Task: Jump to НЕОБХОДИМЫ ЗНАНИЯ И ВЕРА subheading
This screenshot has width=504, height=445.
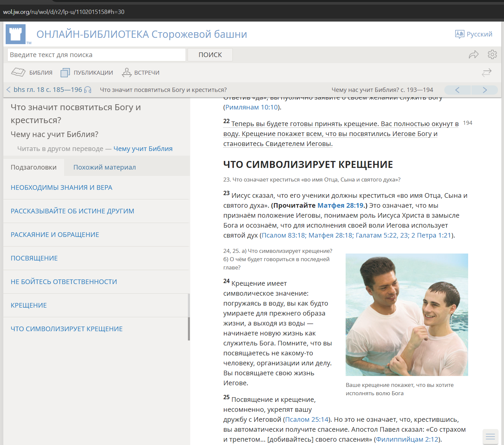Action: pos(97,187)
